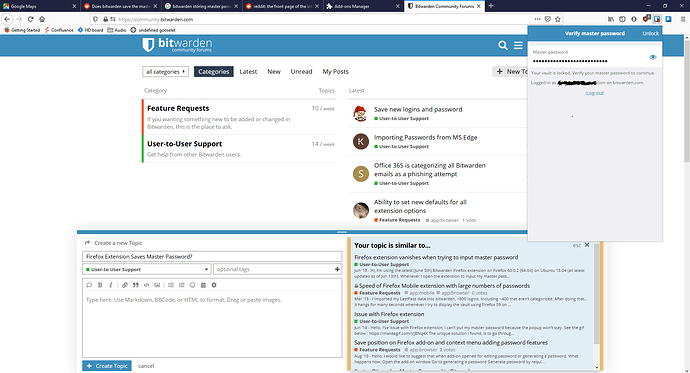Close the Your topic is similar panel
The image size is (690, 373).
point(587,245)
